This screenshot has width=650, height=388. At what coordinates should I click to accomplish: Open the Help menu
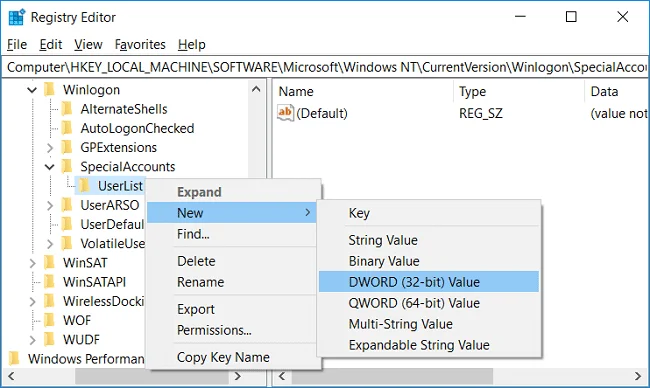point(192,44)
